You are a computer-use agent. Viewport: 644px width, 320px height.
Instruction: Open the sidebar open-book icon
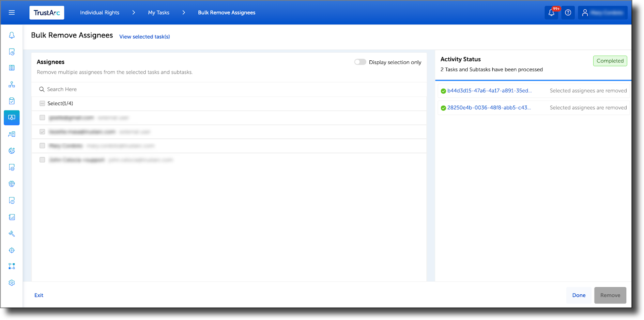12,68
